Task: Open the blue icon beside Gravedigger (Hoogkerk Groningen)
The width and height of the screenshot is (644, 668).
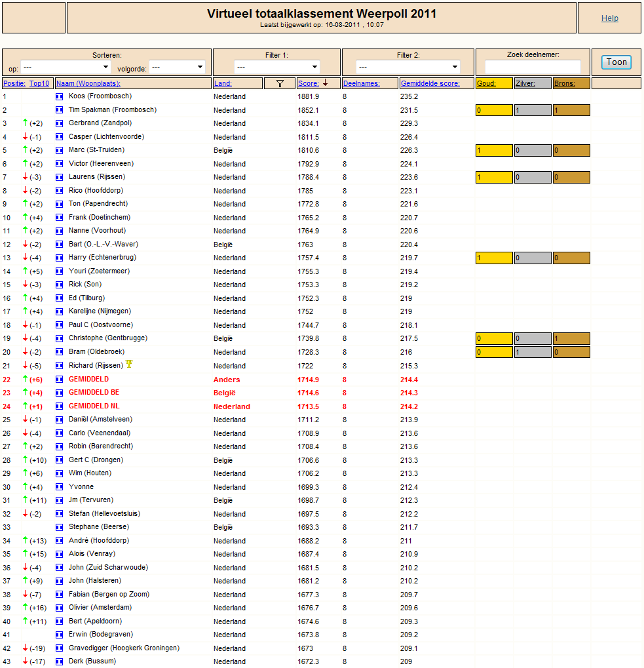Action: tap(59, 648)
